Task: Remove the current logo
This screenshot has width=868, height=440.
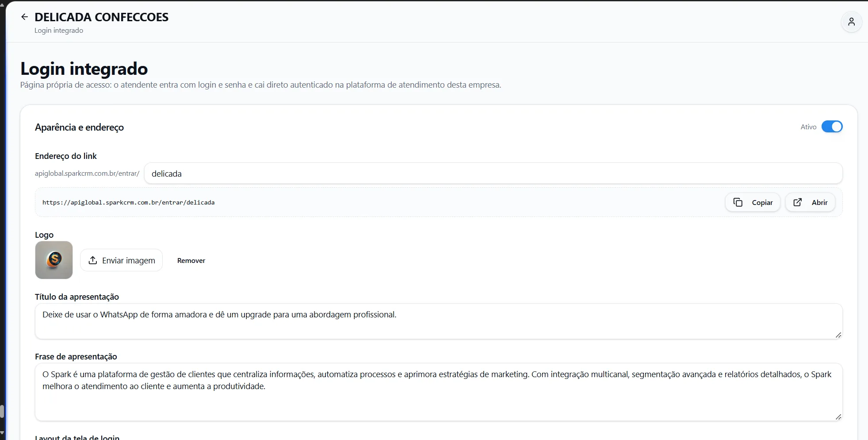Action: click(191, 261)
